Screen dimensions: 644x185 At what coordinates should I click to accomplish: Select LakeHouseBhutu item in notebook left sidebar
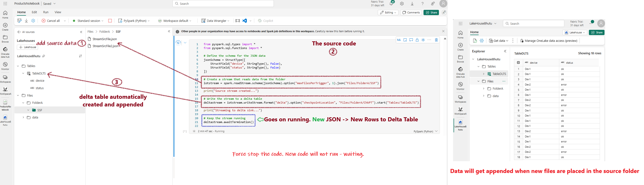[5, 120]
